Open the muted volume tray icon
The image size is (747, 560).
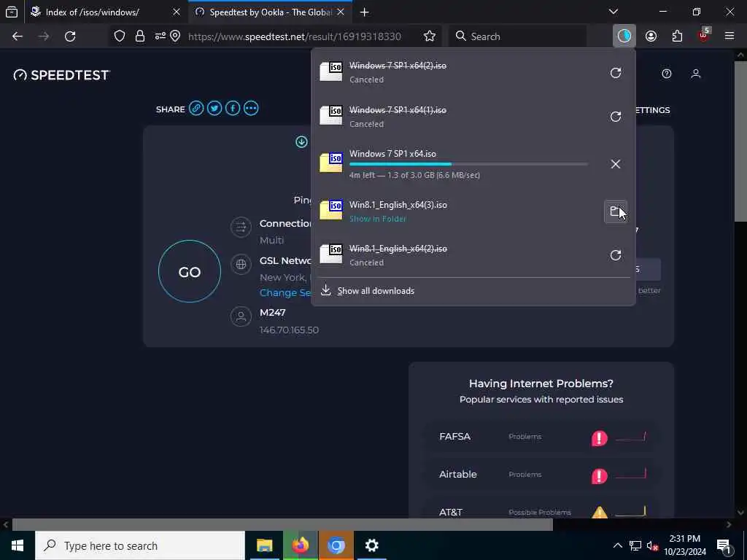[653, 545]
